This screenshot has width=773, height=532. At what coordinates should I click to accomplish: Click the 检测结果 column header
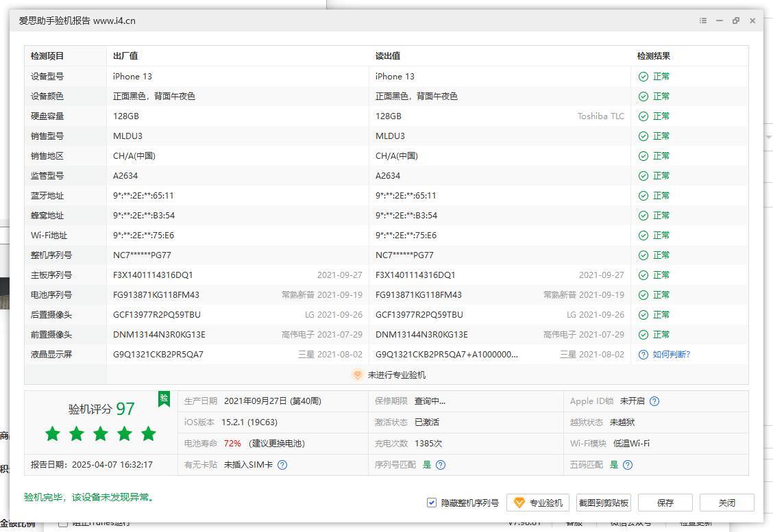point(654,56)
